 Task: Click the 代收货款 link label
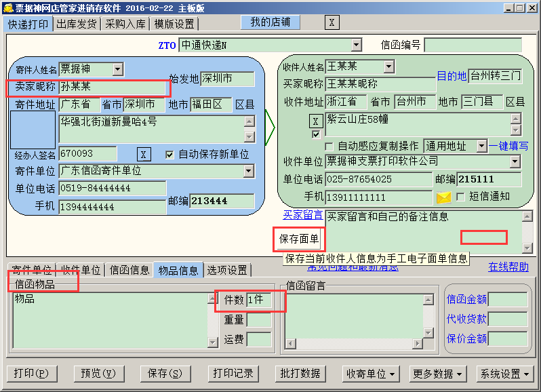[x=466, y=319]
